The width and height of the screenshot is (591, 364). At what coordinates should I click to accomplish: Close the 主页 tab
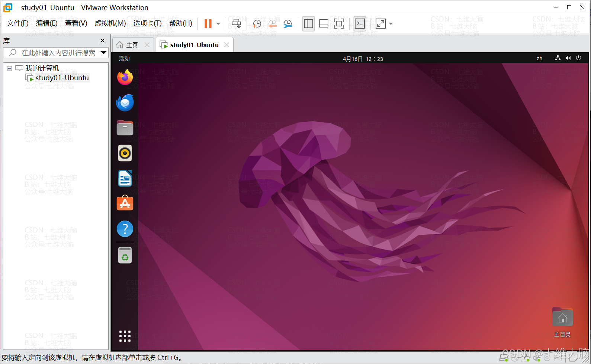(147, 45)
